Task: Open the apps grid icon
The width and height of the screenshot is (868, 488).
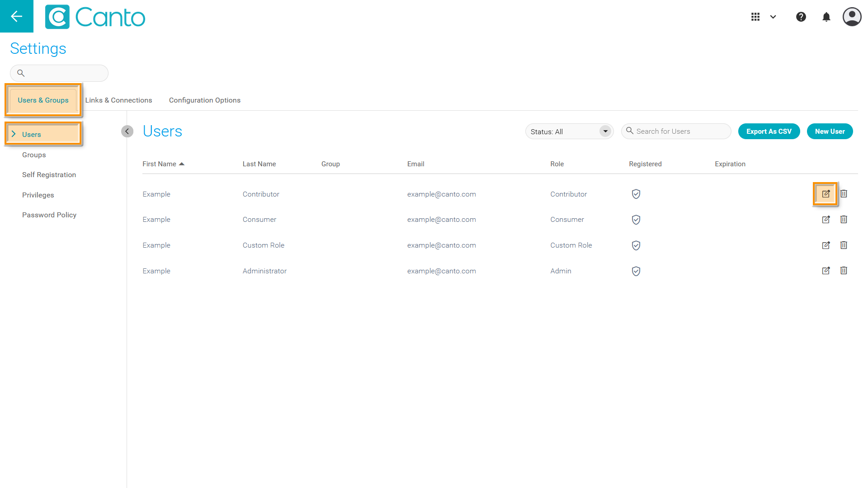Action: (755, 17)
